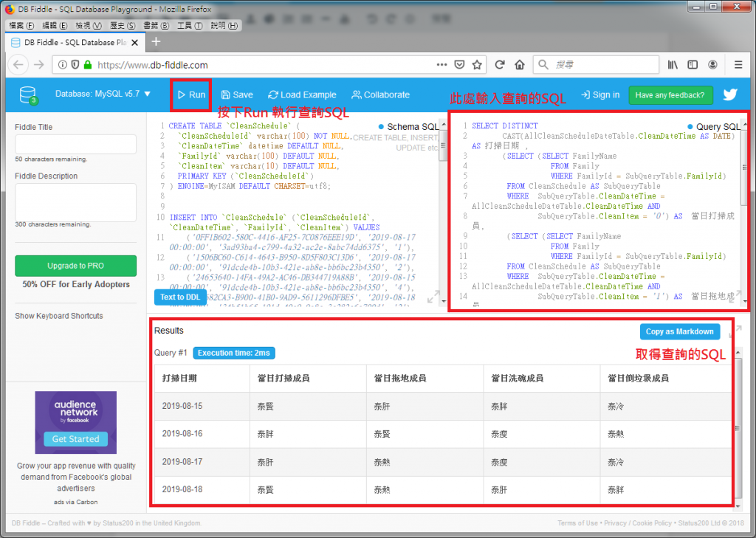
Task: Toggle the Firefox sidebar icon
Action: [x=693, y=65]
